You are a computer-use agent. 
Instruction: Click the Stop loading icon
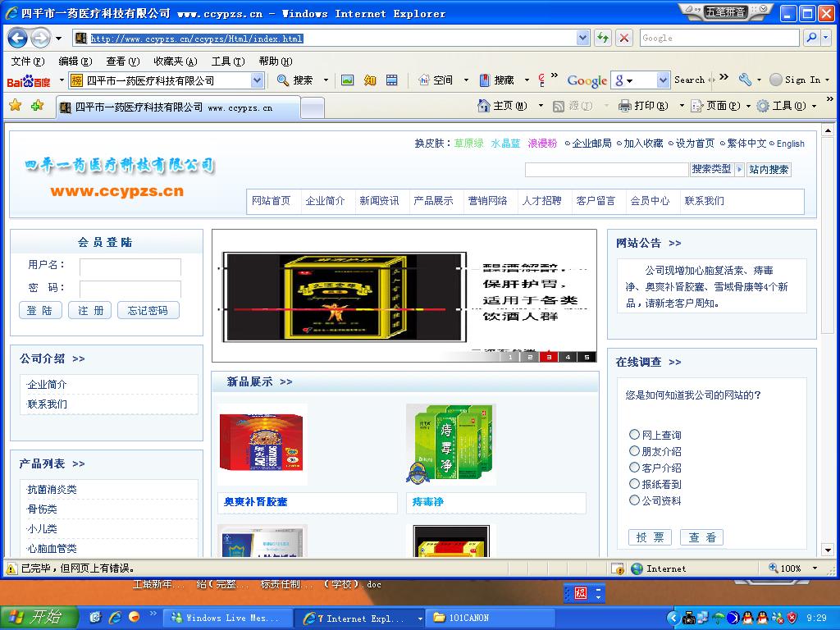(x=624, y=38)
